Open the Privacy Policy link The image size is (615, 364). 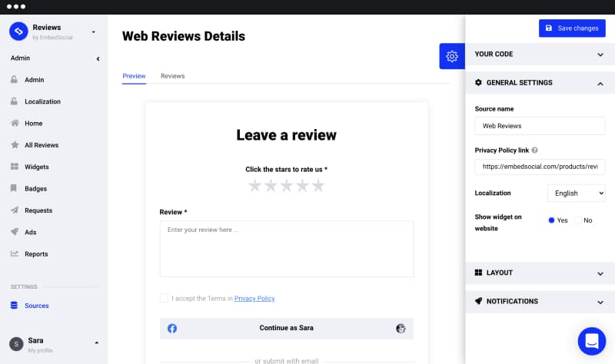pos(254,299)
